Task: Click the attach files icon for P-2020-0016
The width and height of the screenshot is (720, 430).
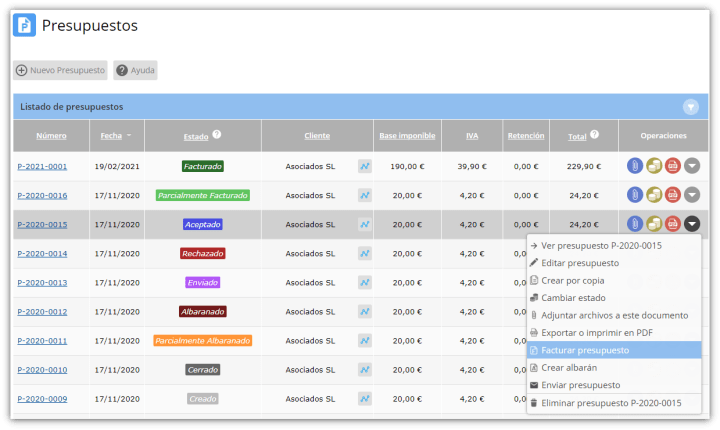Action: 635,195
